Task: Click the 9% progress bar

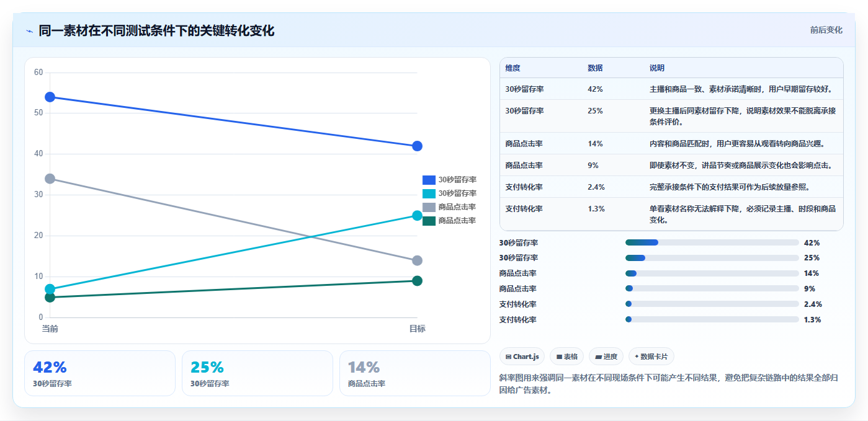Action: 712,288
